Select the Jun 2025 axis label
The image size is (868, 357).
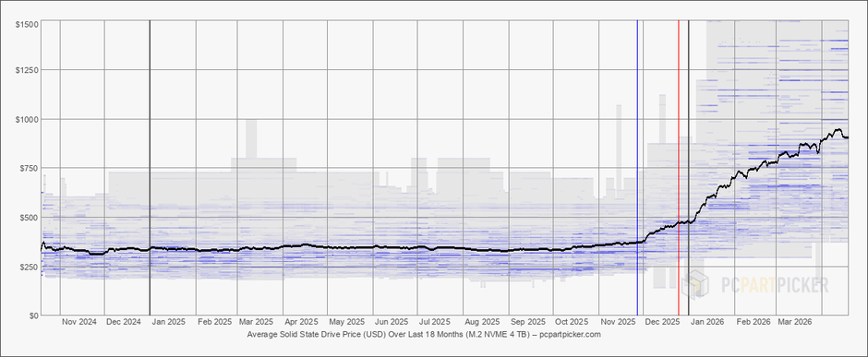tap(392, 322)
